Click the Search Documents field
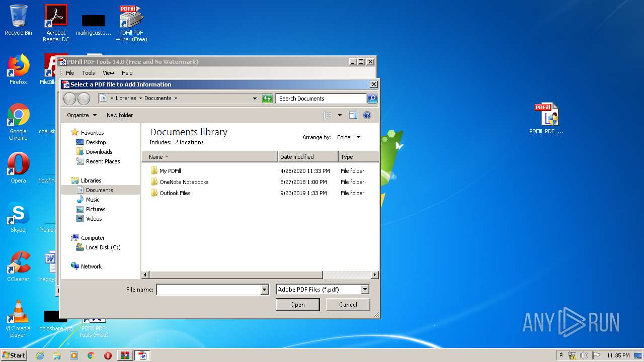644x362 pixels. click(x=321, y=99)
